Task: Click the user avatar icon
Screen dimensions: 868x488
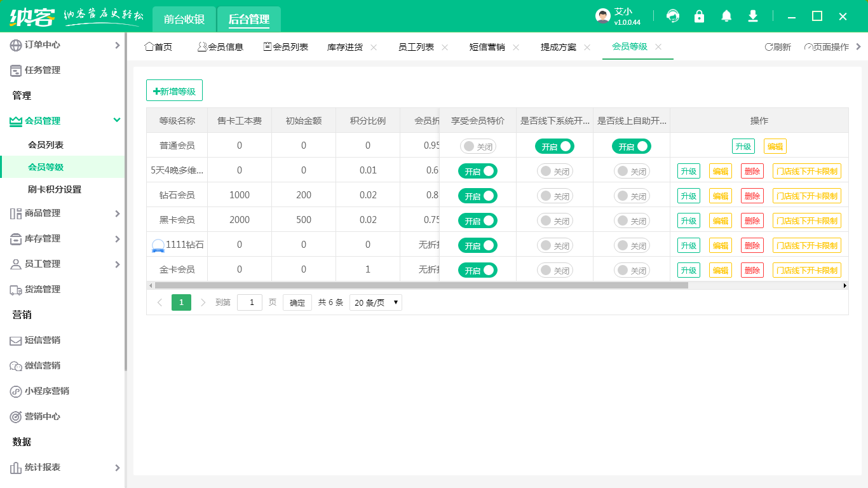Action: coord(603,16)
